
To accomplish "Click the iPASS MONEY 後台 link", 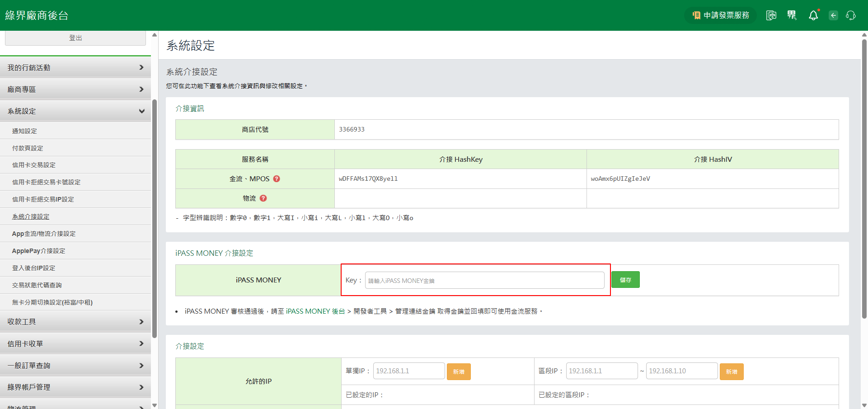I will [315, 311].
